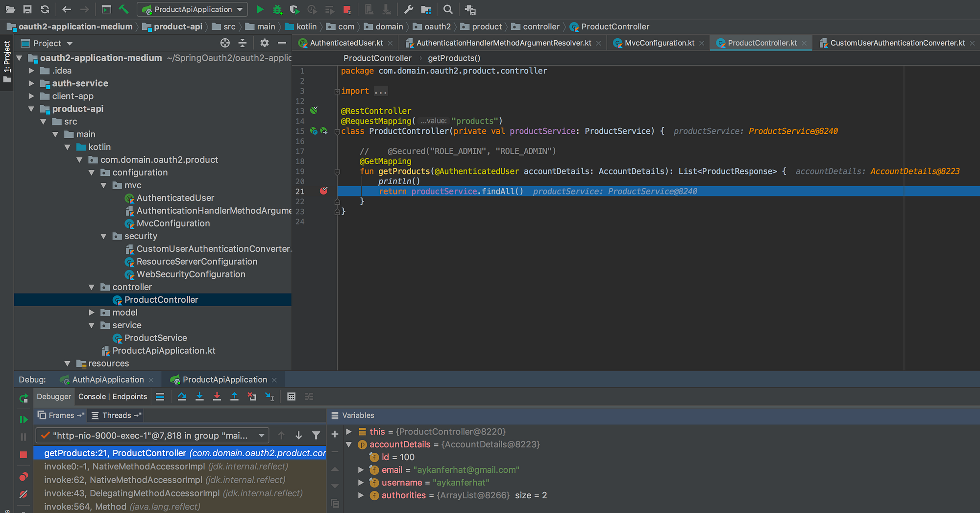Click the Step Out debugger icon
The height and width of the screenshot is (513, 980).
pyautogui.click(x=234, y=397)
